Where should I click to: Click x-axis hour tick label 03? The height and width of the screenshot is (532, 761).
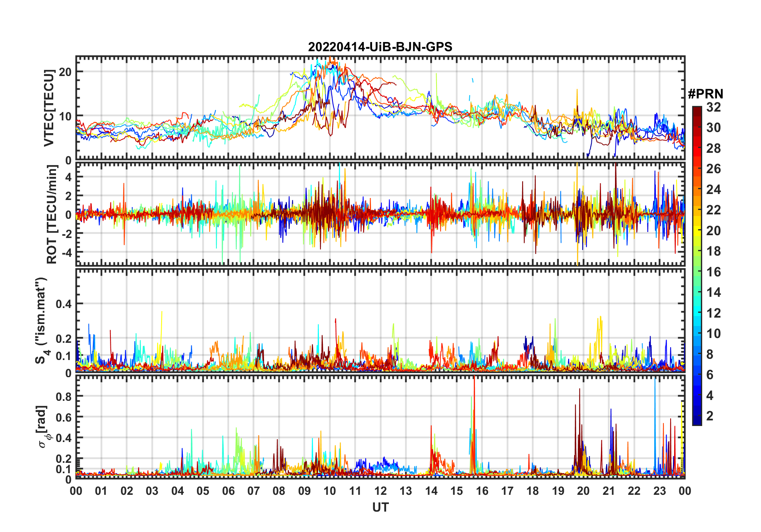click(x=152, y=491)
